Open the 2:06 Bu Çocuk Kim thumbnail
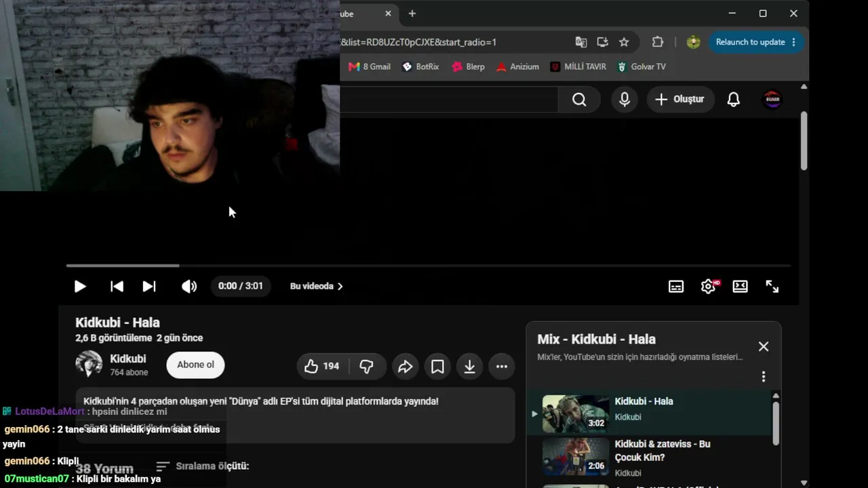Viewport: 868px width, 488px height. 576,457
